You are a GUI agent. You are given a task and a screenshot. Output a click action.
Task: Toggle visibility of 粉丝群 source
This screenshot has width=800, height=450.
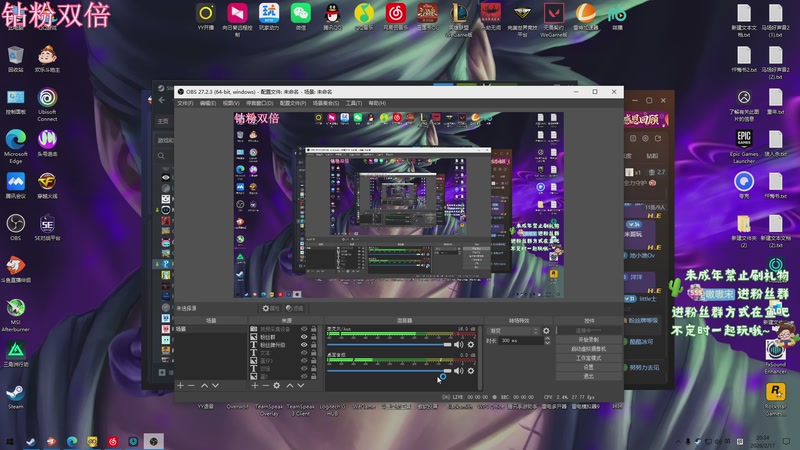click(304, 337)
